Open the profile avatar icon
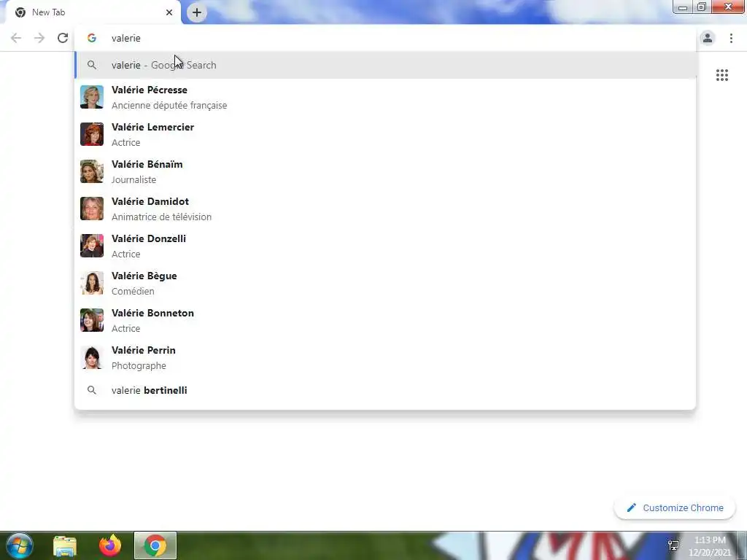 tap(708, 38)
